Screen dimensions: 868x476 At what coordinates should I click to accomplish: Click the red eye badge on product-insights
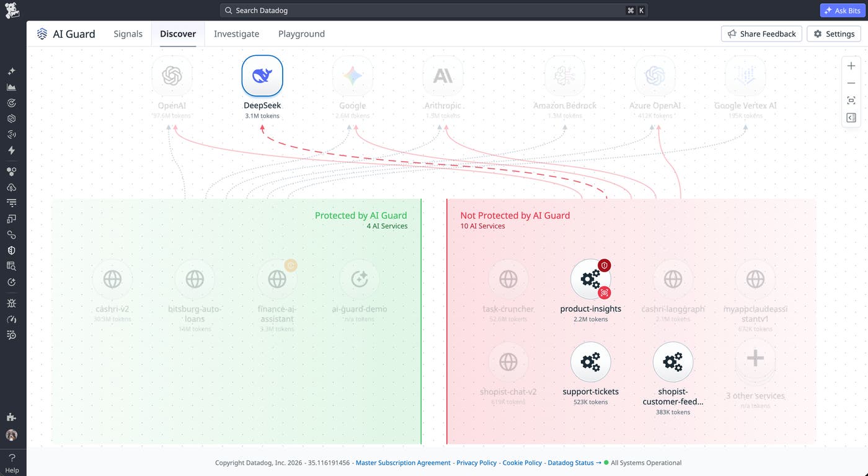click(604, 293)
